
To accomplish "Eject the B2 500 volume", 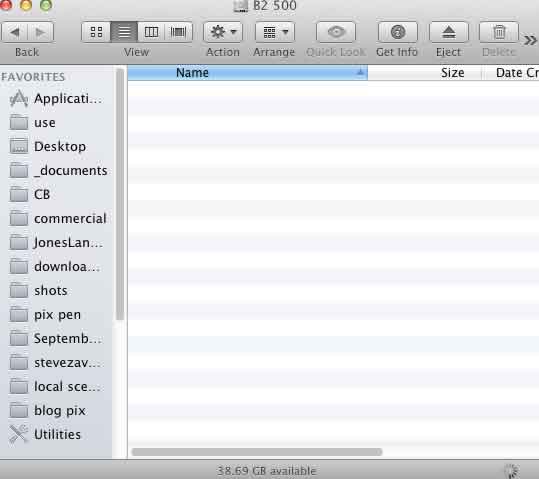I will point(449,32).
